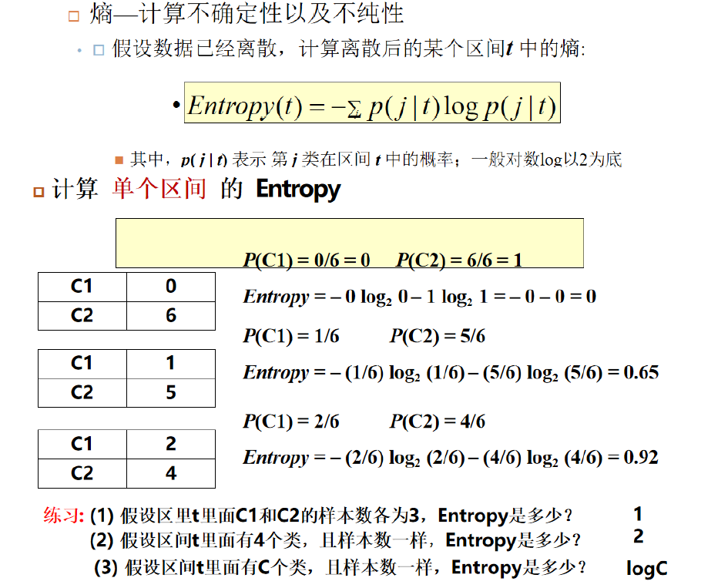Viewport: 701px width, 588px height.
Task: Click the bold Entropy heading word
Action: [297, 189]
